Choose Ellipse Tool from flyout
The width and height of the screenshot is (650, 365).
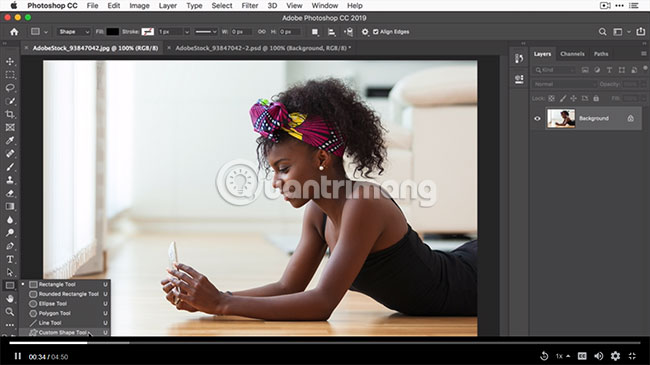[64, 304]
